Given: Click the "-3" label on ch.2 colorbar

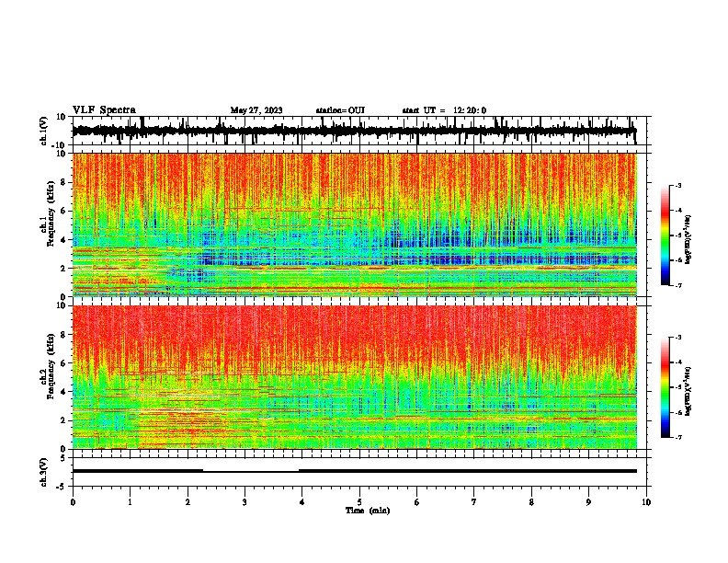Looking at the screenshot, I should pos(677,338).
